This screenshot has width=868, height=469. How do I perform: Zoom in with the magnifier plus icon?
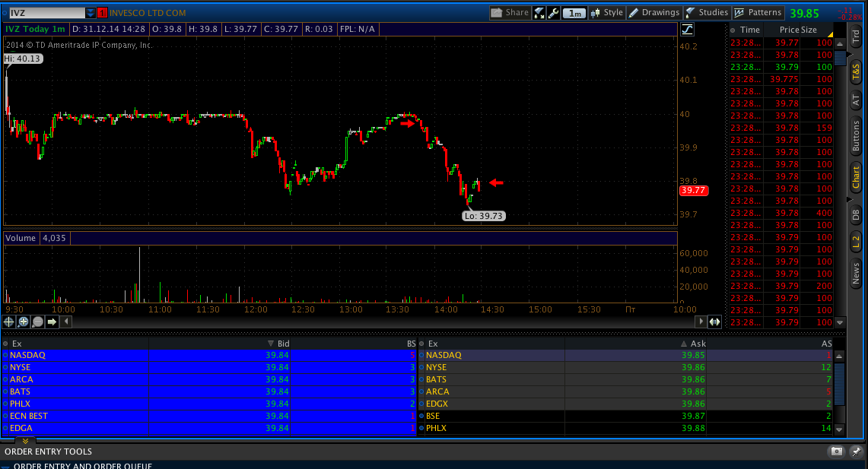click(24, 322)
